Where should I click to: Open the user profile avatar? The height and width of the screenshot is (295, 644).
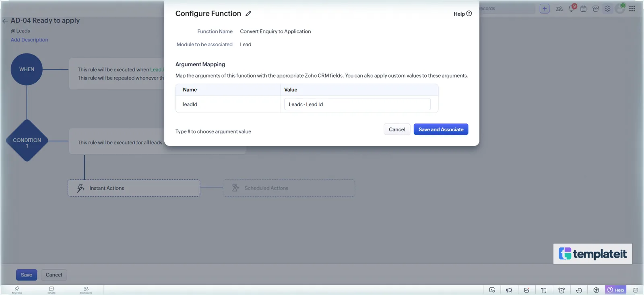(x=620, y=8)
